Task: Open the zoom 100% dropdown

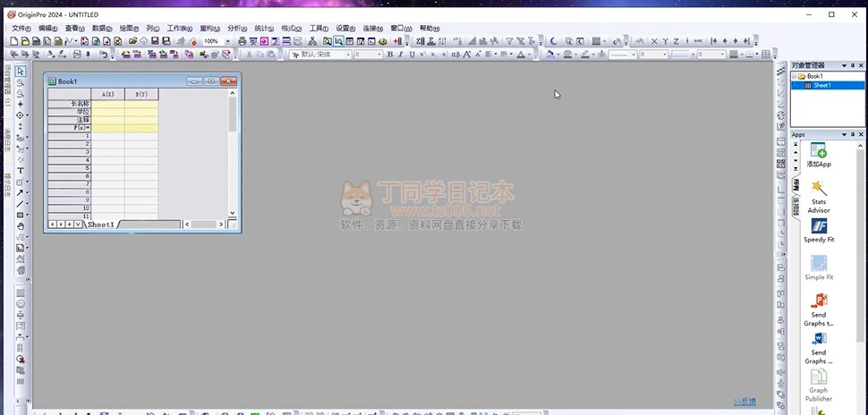Action: pyautogui.click(x=227, y=41)
